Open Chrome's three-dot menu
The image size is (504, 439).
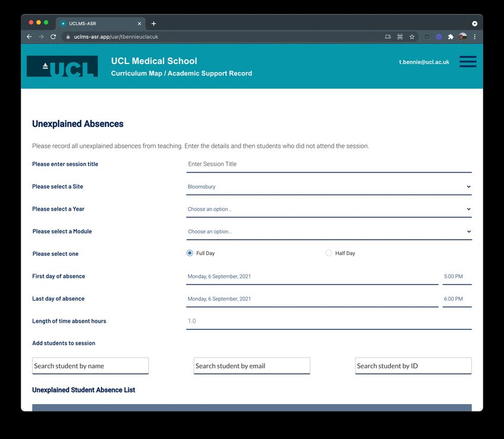click(x=475, y=37)
